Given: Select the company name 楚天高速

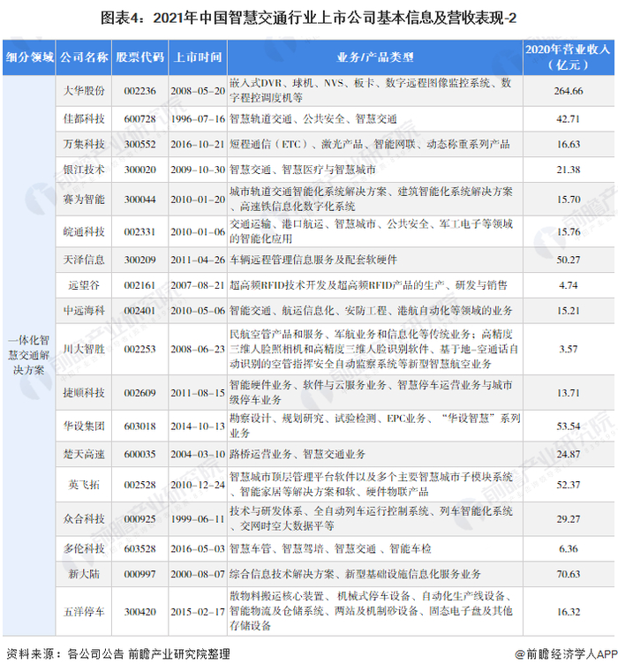Looking at the screenshot, I should 84,454.
